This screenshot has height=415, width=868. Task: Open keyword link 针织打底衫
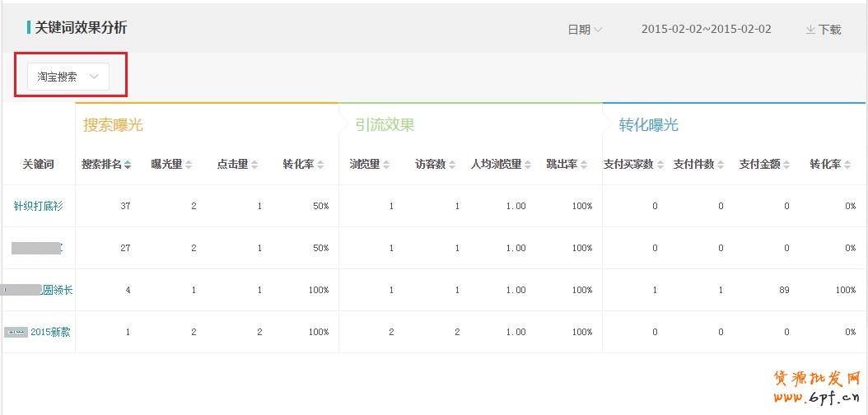coord(38,206)
